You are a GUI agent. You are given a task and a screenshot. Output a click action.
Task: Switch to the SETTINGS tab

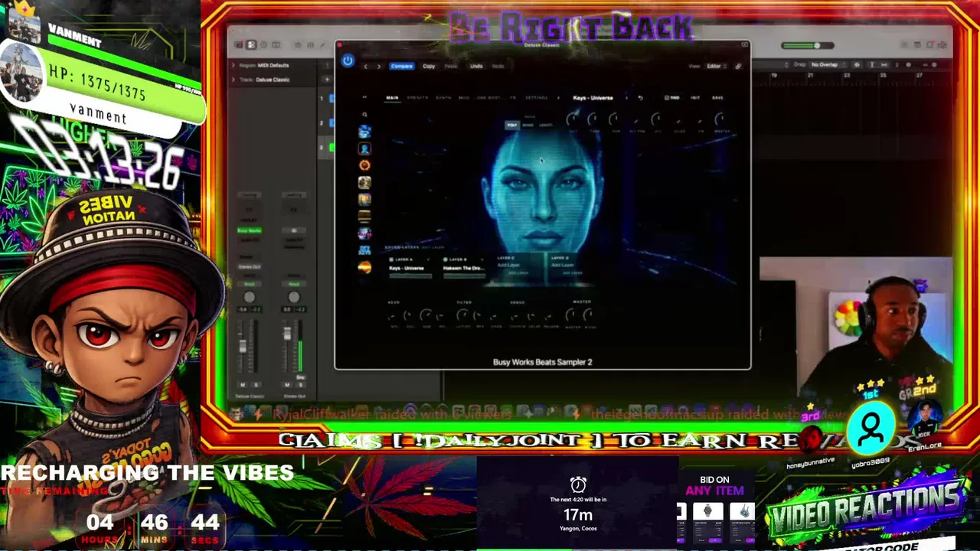click(x=536, y=98)
